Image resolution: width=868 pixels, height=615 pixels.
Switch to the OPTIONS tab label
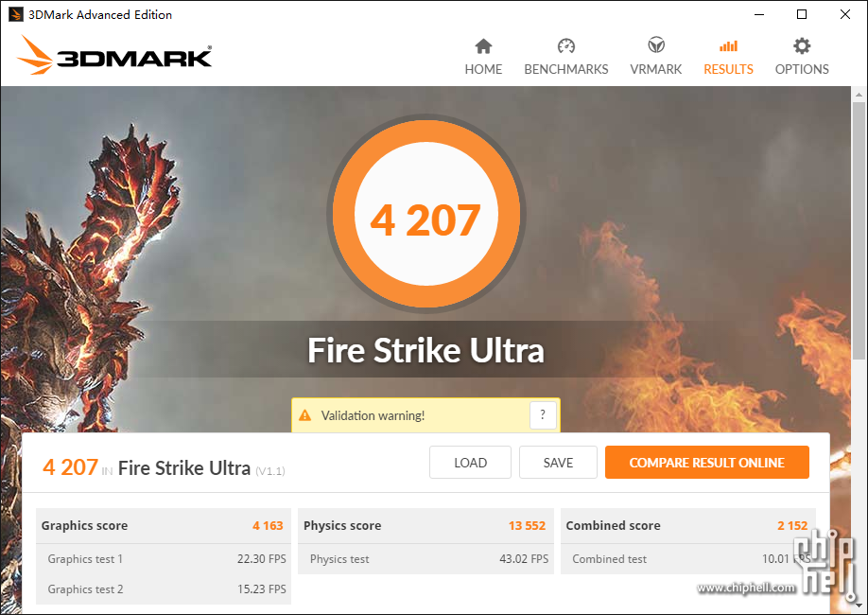pyautogui.click(x=802, y=69)
